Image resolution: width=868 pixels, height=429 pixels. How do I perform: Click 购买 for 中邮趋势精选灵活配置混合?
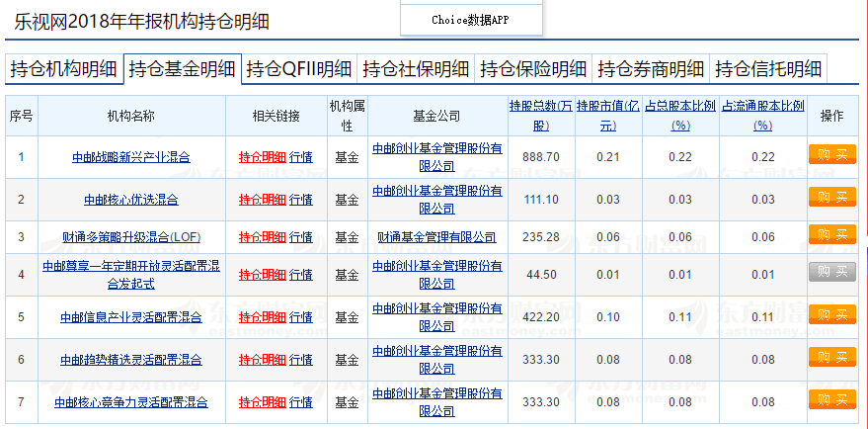(832, 357)
